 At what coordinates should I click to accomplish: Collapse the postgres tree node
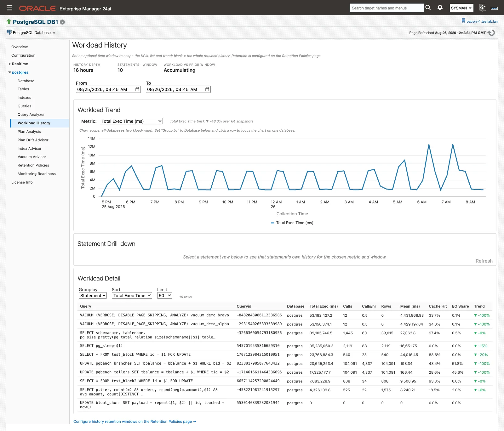point(10,72)
